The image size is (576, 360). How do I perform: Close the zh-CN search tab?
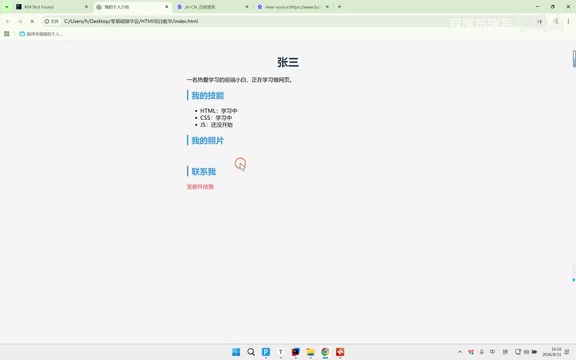tap(247, 7)
